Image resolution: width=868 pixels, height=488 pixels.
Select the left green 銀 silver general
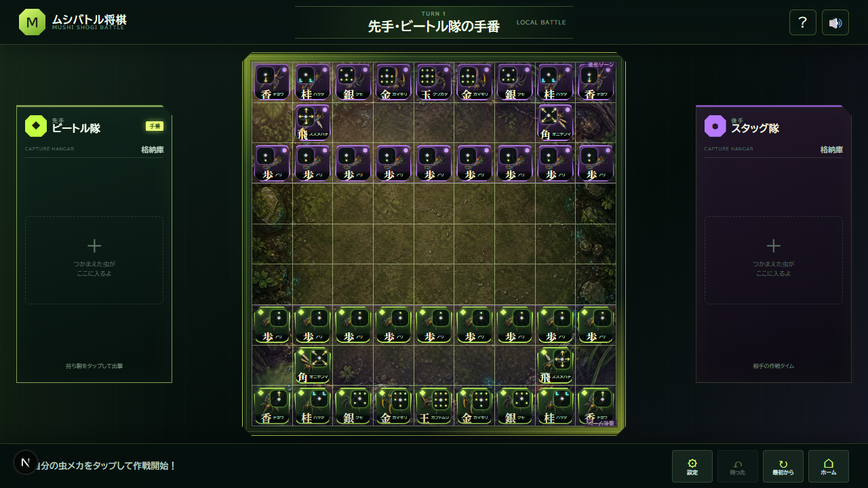pos(353,407)
